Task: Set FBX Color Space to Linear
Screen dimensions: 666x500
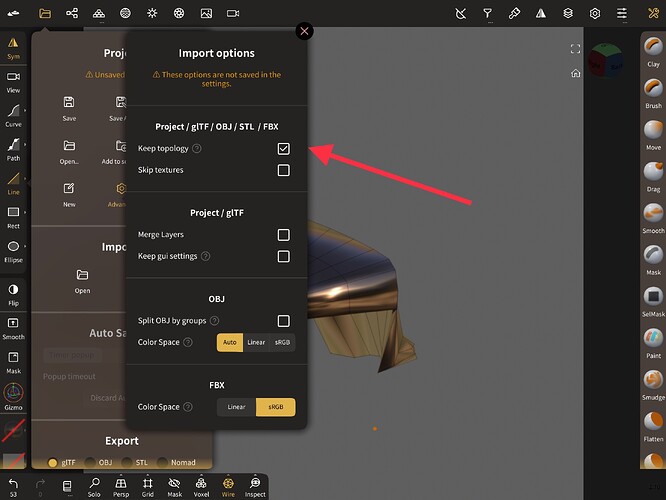Action: coord(236,407)
